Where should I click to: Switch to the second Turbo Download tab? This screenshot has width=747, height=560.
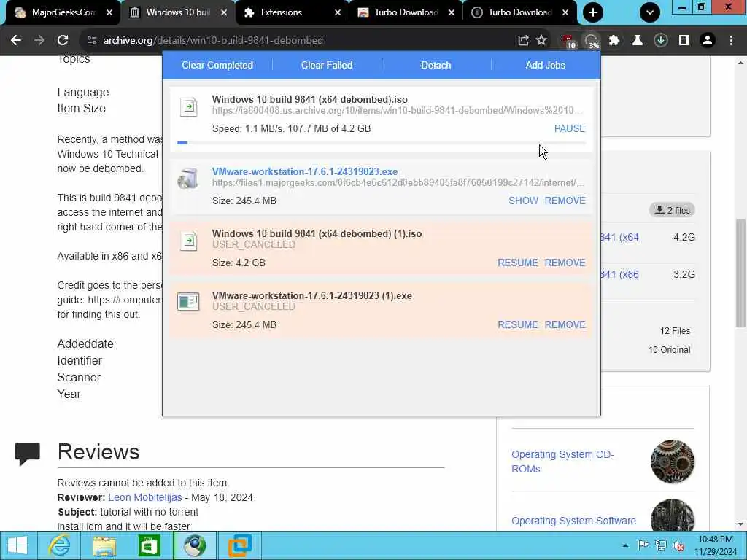coord(519,12)
